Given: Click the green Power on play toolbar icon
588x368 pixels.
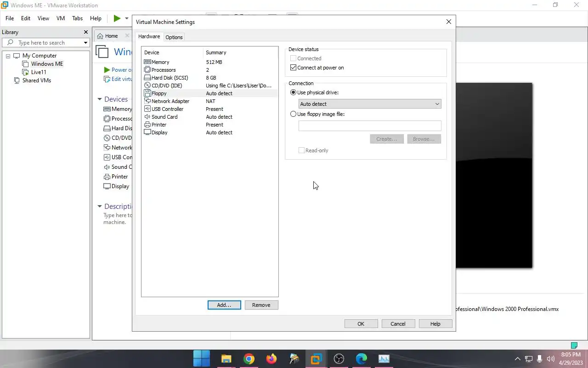Looking at the screenshot, I should tap(117, 18).
